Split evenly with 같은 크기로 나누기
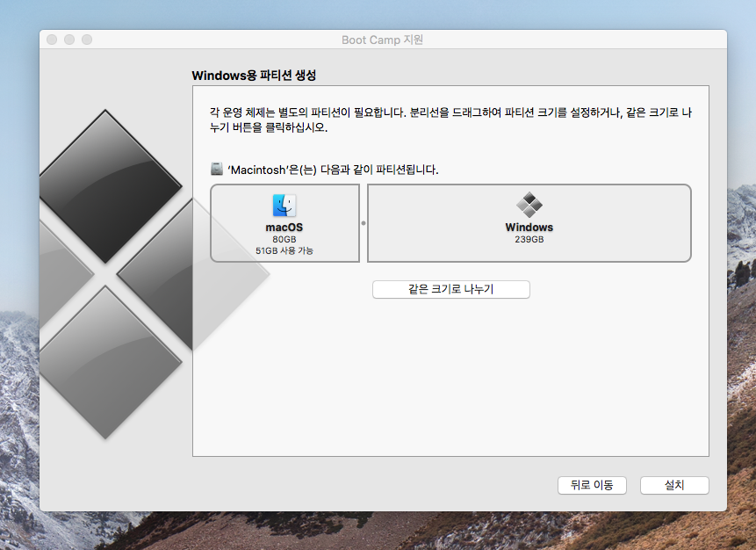Image resolution: width=756 pixels, height=550 pixels. pos(450,289)
